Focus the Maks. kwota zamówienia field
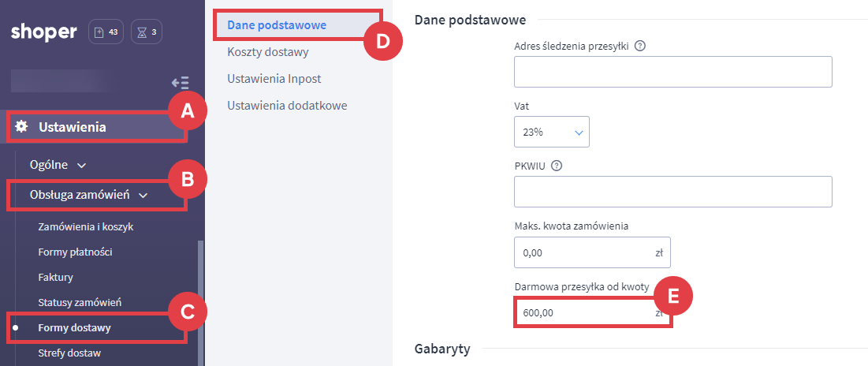Screen dimensions: 868x366 (583, 253)
